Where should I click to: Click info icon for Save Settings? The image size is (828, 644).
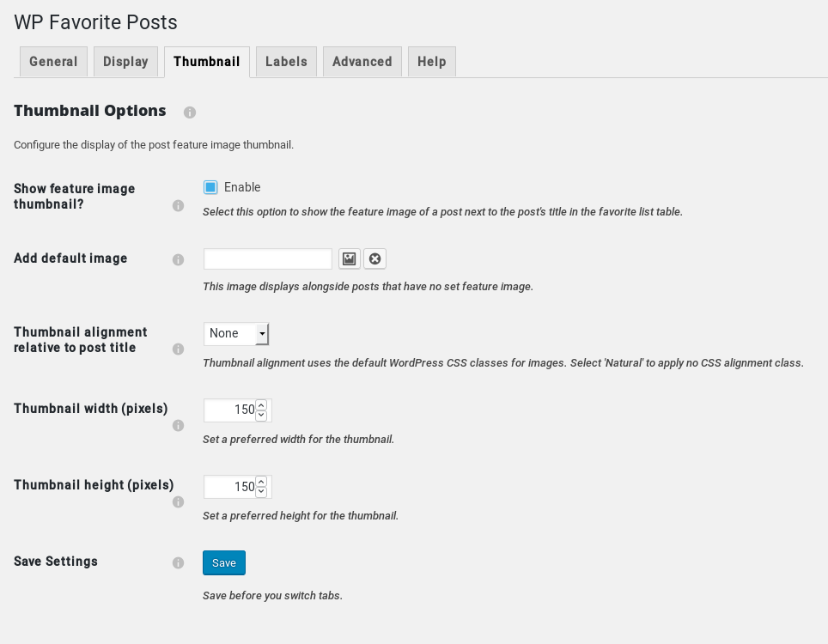click(178, 562)
